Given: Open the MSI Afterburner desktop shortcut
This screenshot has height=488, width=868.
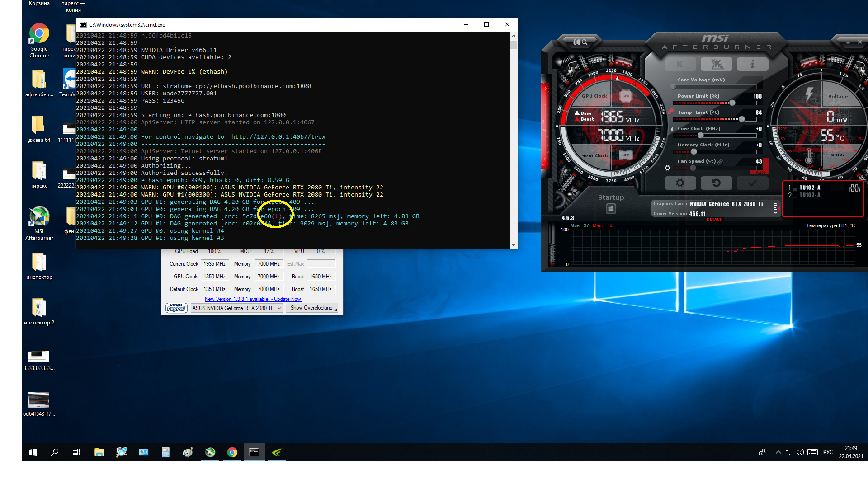Looking at the screenshot, I should click(x=39, y=223).
